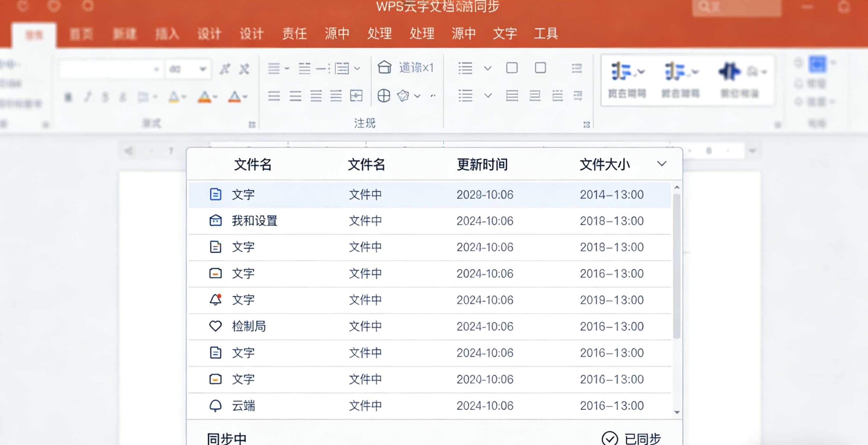The width and height of the screenshot is (868, 445).
Task: Toggle the 已同步 sync check indicator
Action: [x=609, y=438]
